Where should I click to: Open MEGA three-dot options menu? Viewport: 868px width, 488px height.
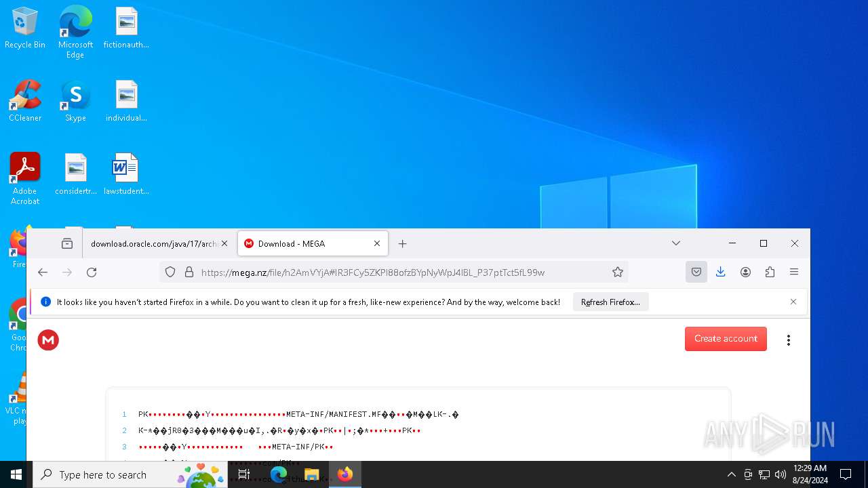[x=788, y=340]
